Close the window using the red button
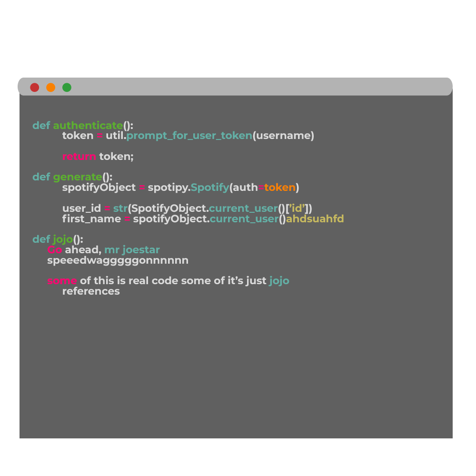This screenshot has width=476, height=476. tap(35, 88)
